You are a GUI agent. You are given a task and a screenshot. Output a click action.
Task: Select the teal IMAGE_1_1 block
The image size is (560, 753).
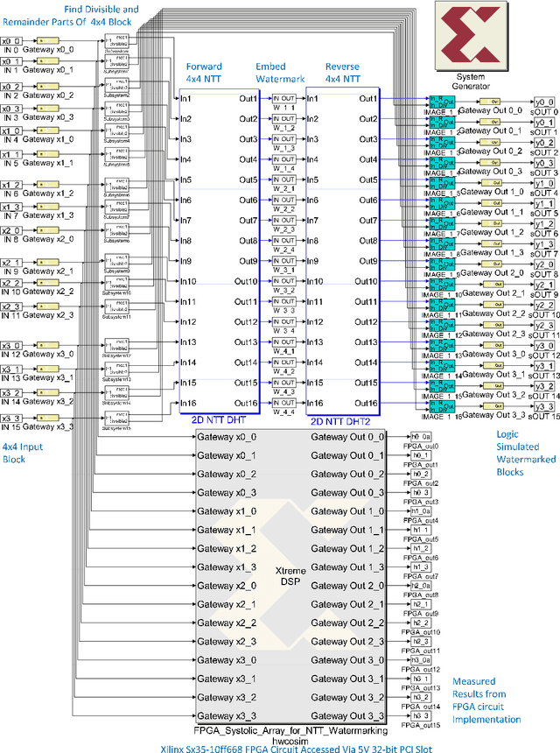coord(441,102)
